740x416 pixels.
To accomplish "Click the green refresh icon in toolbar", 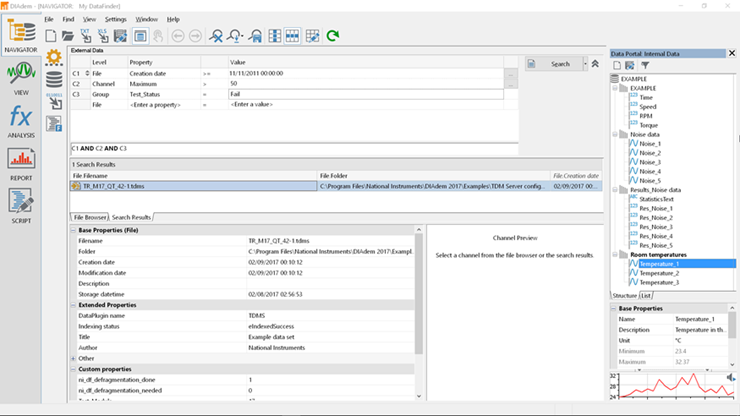I will (332, 36).
